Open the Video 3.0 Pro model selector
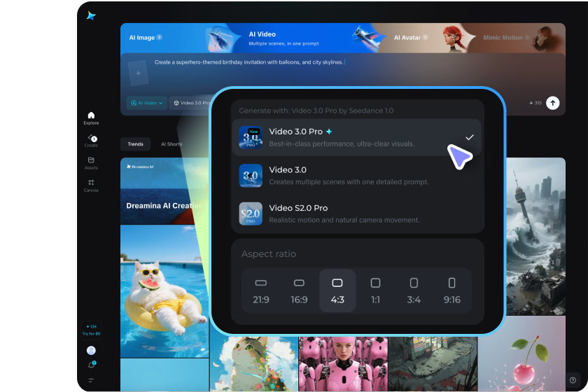The width and height of the screenshot is (588, 392). coord(190,103)
